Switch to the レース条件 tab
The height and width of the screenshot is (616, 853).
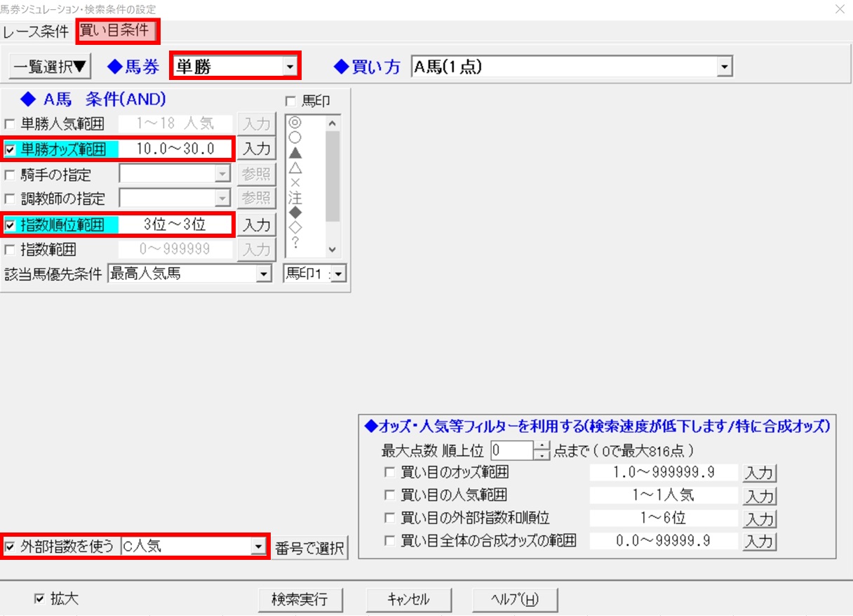click(36, 32)
